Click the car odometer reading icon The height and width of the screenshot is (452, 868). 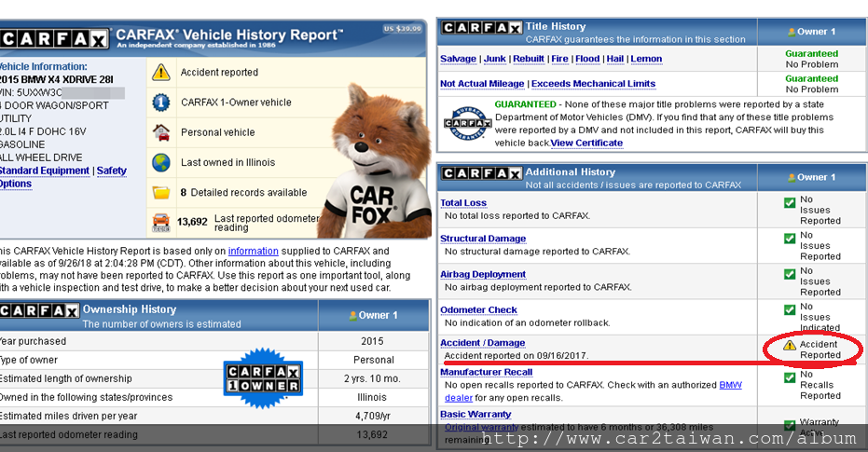pos(161,223)
